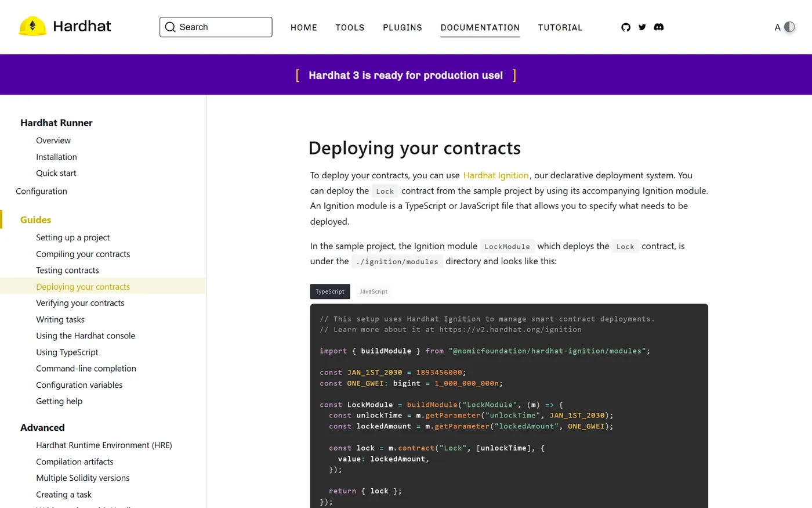Open Configuration variables guide
The height and width of the screenshot is (508, 812).
coord(79,385)
